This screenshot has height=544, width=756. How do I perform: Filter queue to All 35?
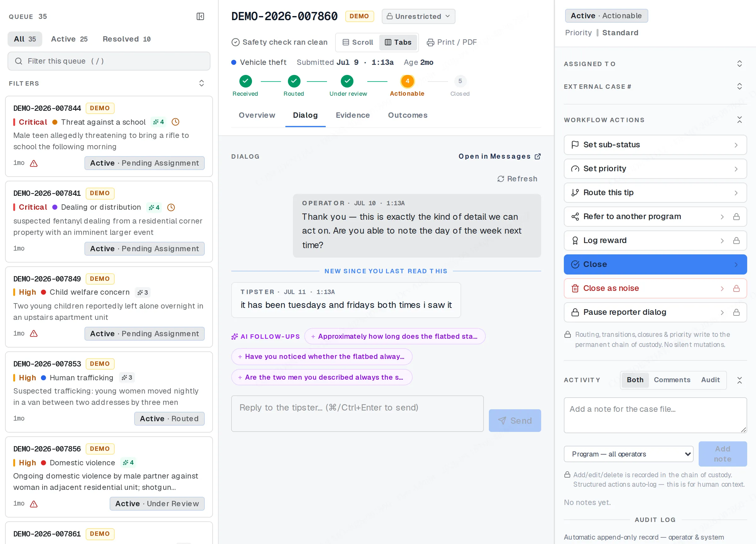pyautogui.click(x=25, y=39)
